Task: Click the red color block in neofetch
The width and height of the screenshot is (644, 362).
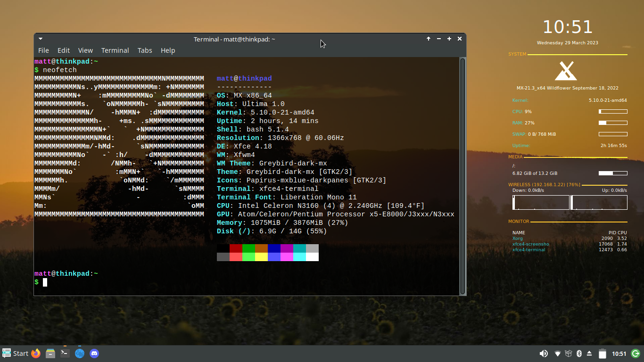Action: pyautogui.click(x=236, y=248)
